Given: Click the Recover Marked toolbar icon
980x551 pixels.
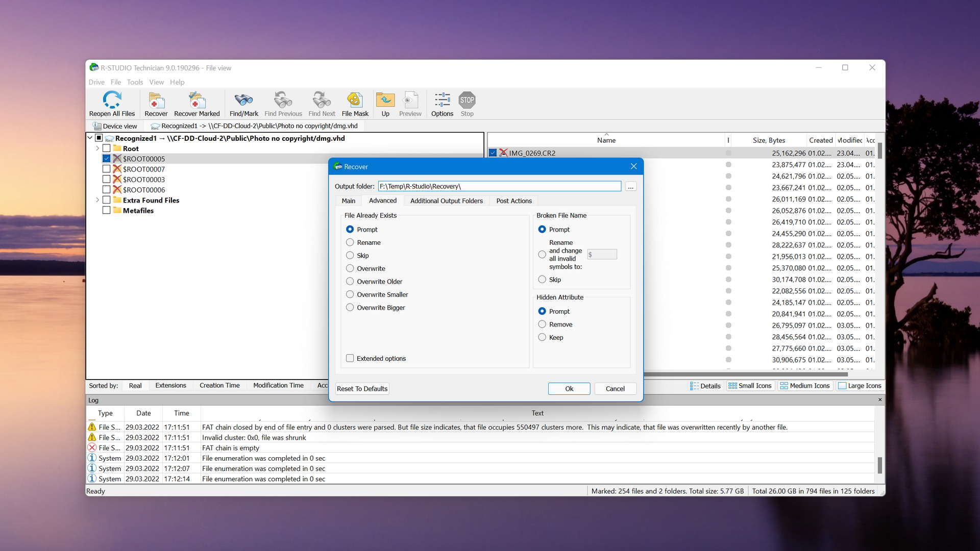Looking at the screenshot, I should pos(197,99).
